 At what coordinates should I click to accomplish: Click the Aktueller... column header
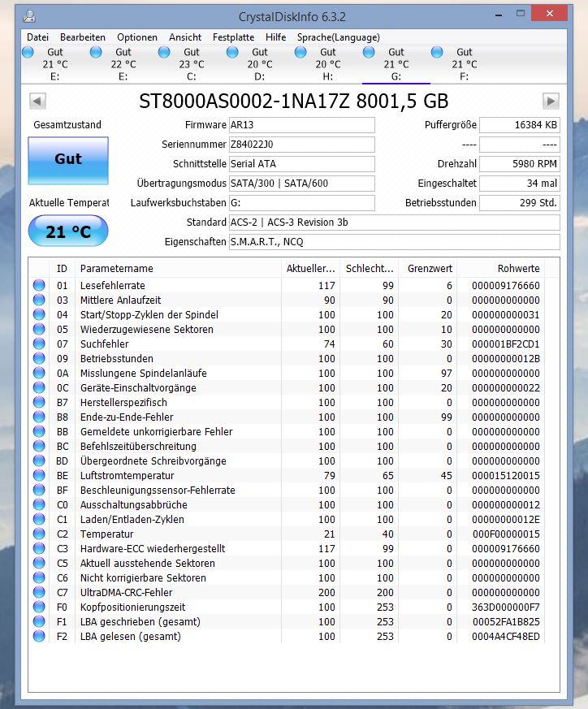tap(311, 268)
